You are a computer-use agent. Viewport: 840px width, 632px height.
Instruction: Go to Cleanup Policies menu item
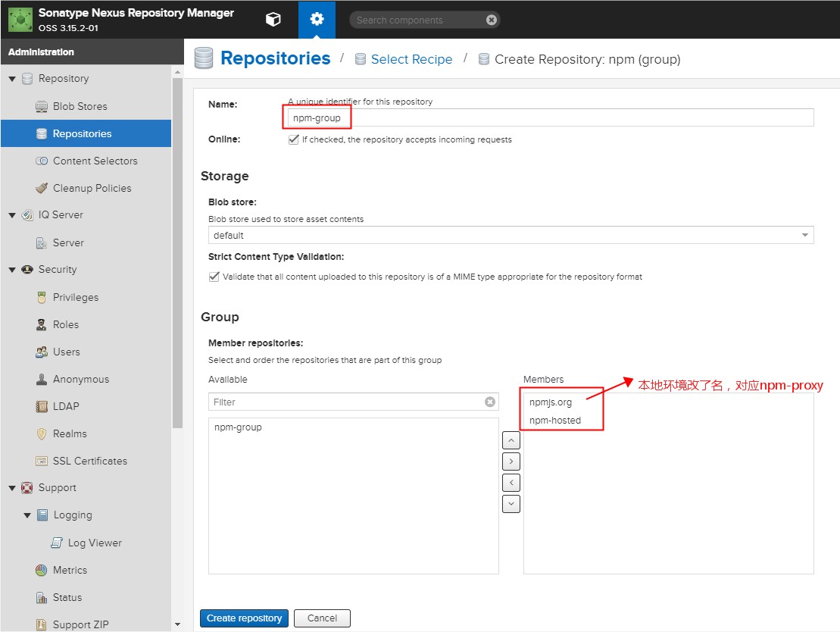coord(92,188)
